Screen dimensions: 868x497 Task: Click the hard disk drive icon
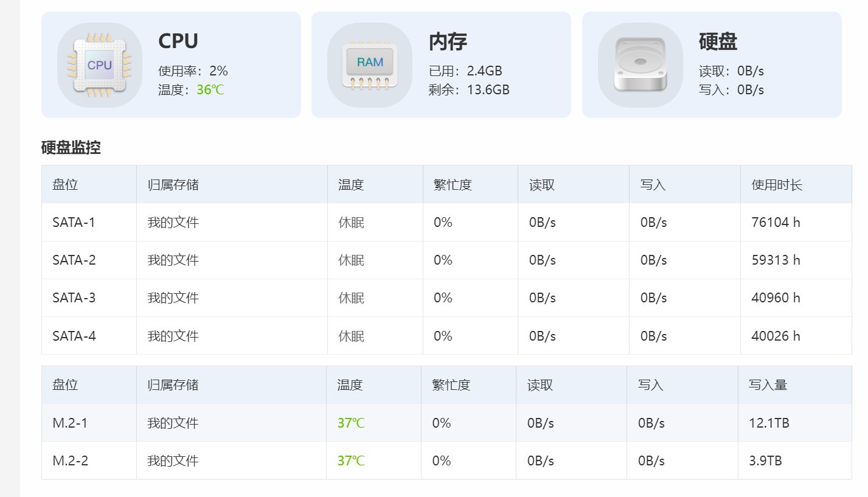click(x=640, y=65)
